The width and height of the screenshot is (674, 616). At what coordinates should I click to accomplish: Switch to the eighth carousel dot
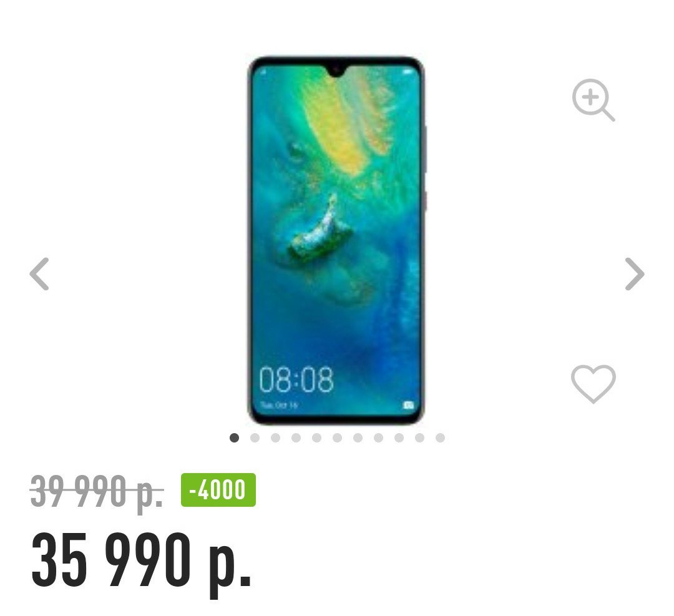click(x=378, y=438)
